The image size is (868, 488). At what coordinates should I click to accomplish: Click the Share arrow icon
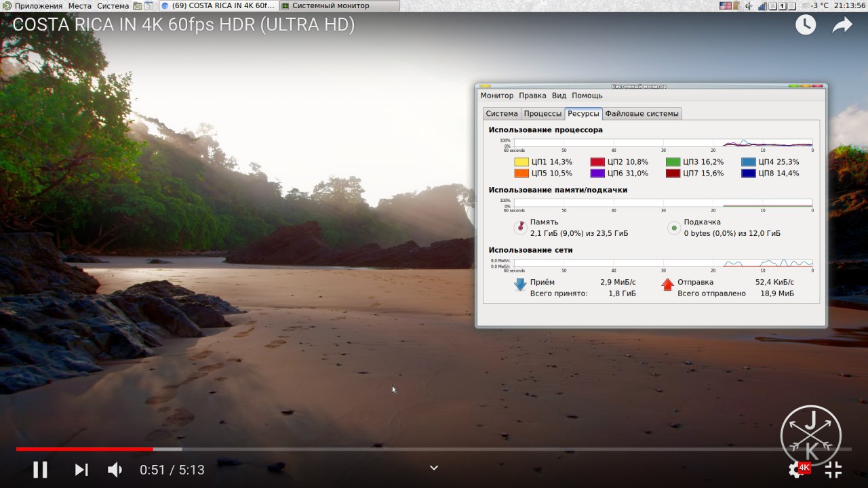coord(842,25)
